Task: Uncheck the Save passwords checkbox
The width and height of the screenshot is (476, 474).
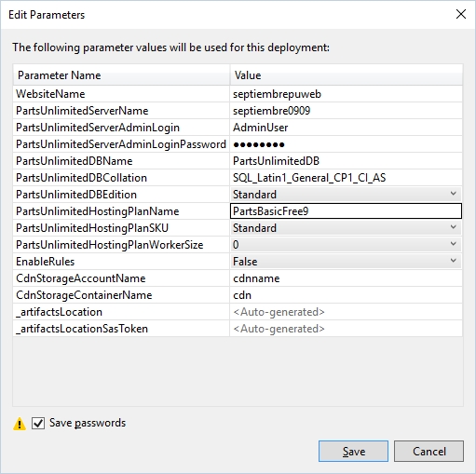Action: pos(38,423)
